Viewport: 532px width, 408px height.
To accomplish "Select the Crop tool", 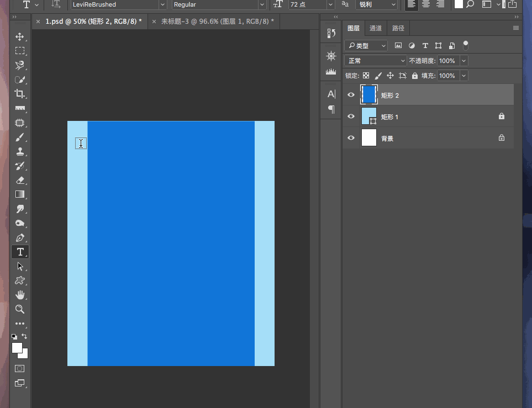I will pyautogui.click(x=20, y=94).
